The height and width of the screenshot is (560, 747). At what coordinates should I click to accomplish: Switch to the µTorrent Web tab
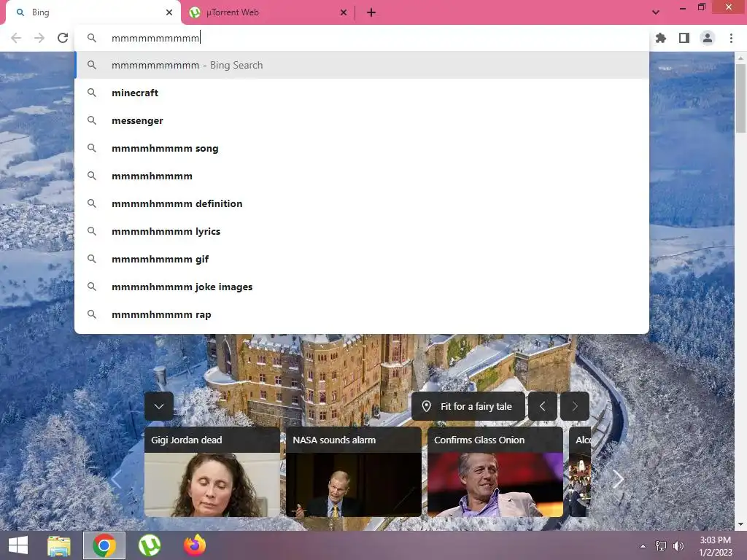pyautogui.click(x=267, y=13)
